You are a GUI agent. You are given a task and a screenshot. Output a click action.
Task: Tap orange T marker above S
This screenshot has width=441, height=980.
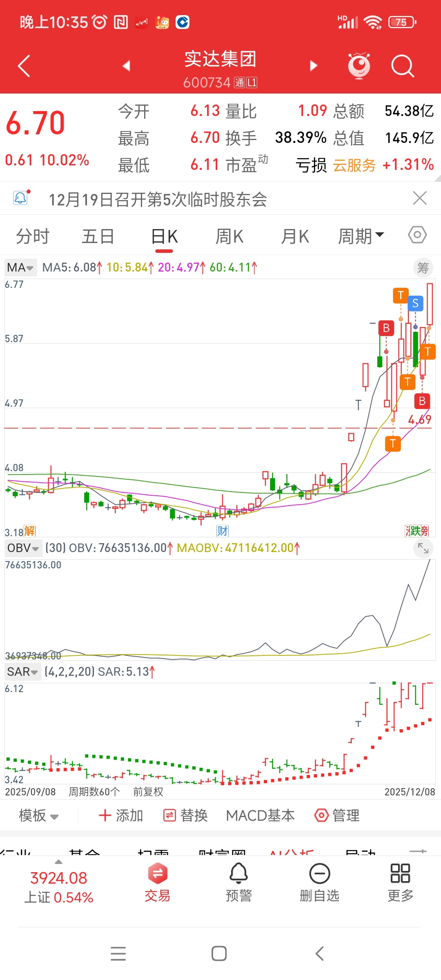click(401, 295)
